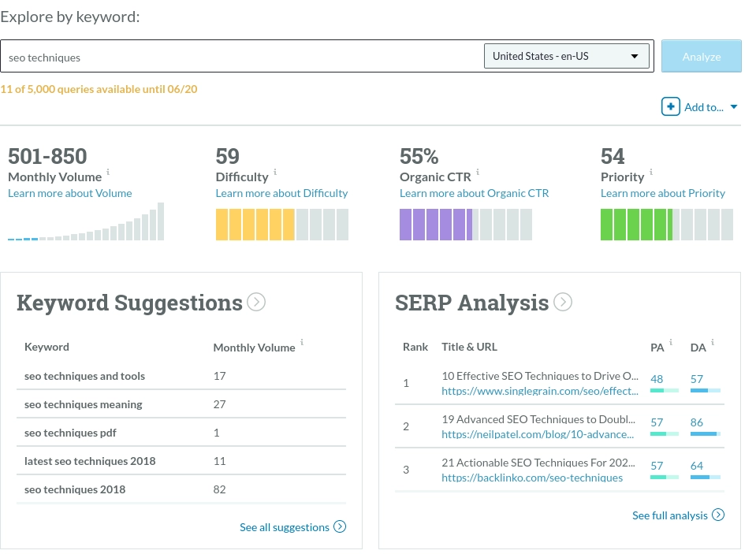The width and height of the screenshot is (756, 554).
Task: Click the DA column info icon
Action: point(712,342)
